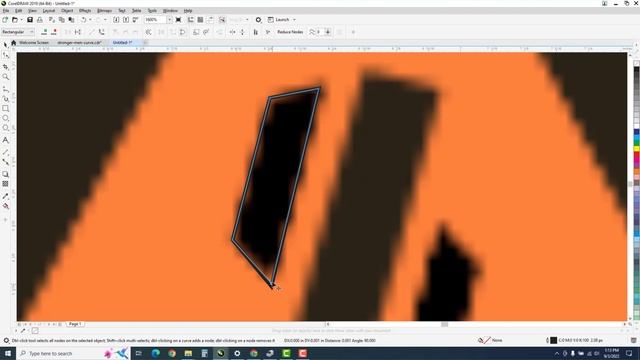The width and height of the screenshot is (640, 360).
Task: Click the zoom level input field
Action: 156,20
